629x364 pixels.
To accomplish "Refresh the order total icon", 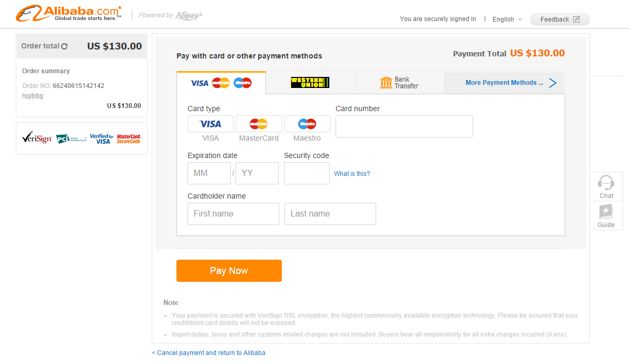I will coord(64,46).
